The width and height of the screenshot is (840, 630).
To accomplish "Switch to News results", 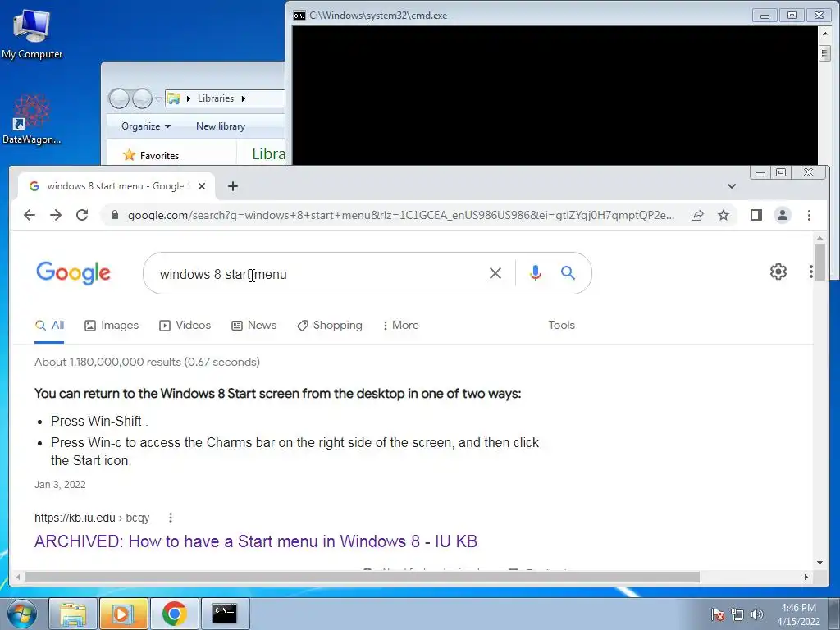I will click(x=254, y=325).
